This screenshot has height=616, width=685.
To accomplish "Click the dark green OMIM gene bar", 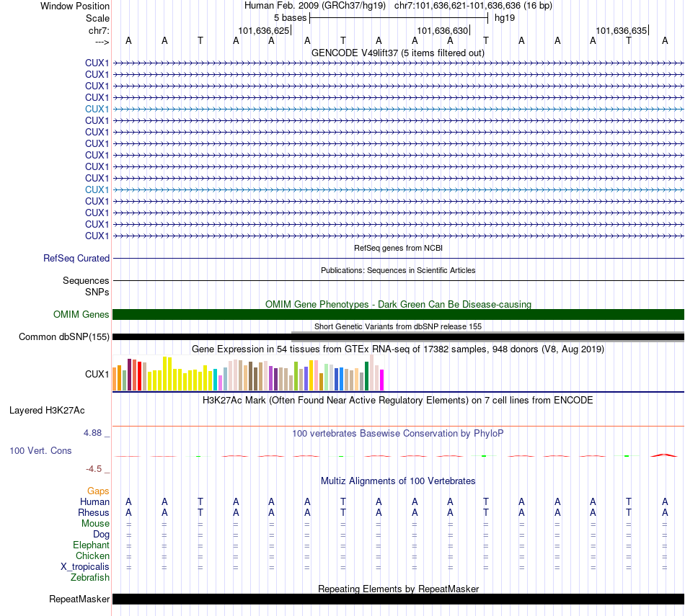I will 398,314.
